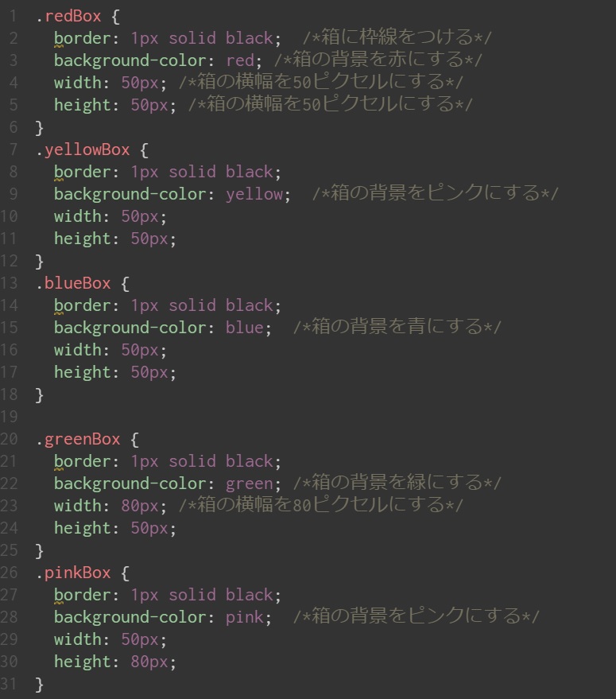Click the .redBox selector name
The image size is (616, 699).
68,15
